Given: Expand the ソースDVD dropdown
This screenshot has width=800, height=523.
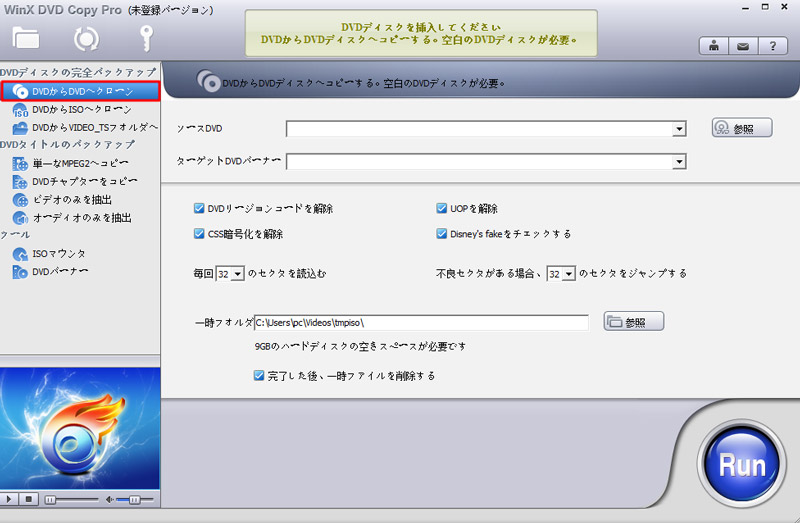Looking at the screenshot, I should 679,129.
